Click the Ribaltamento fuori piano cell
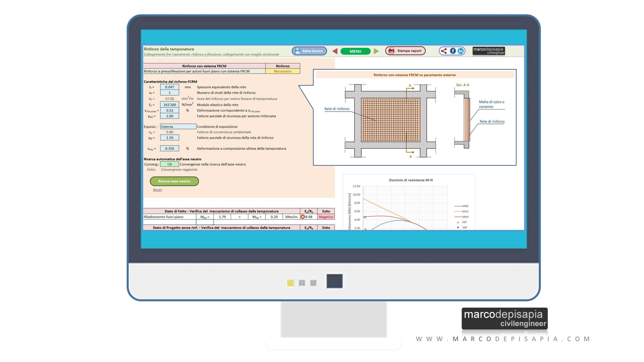The width and height of the screenshot is (644, 362). click(170, 217)
